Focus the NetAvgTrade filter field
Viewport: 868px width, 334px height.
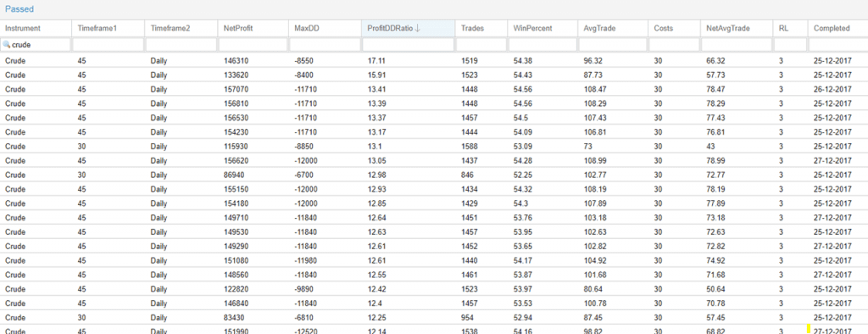737,45
